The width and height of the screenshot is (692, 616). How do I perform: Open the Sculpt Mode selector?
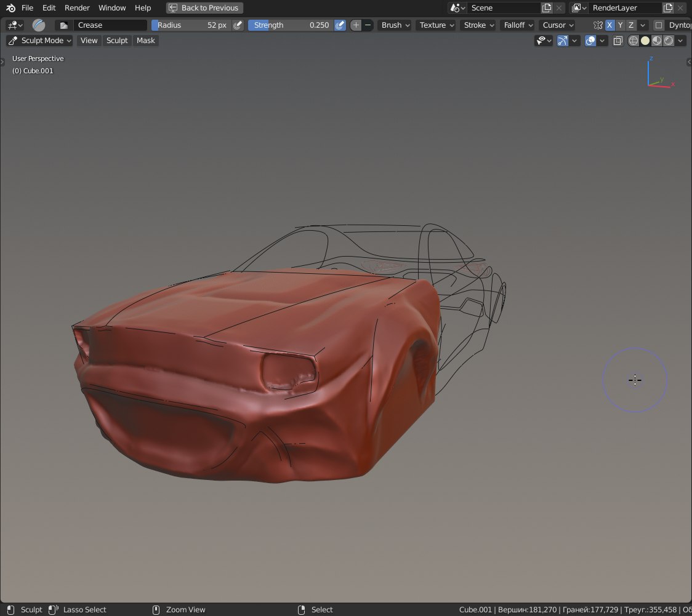[x=40, y=41]
